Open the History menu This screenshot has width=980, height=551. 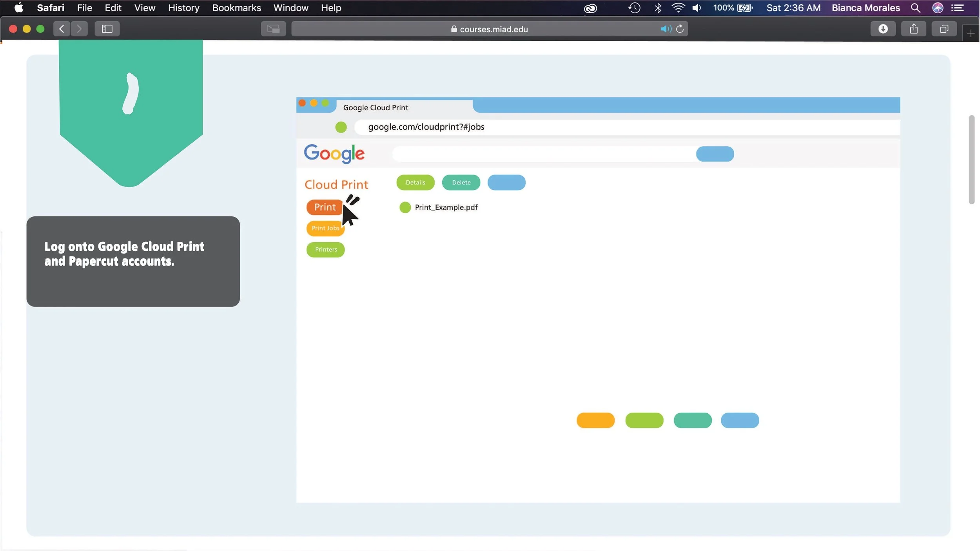[183, 8]
